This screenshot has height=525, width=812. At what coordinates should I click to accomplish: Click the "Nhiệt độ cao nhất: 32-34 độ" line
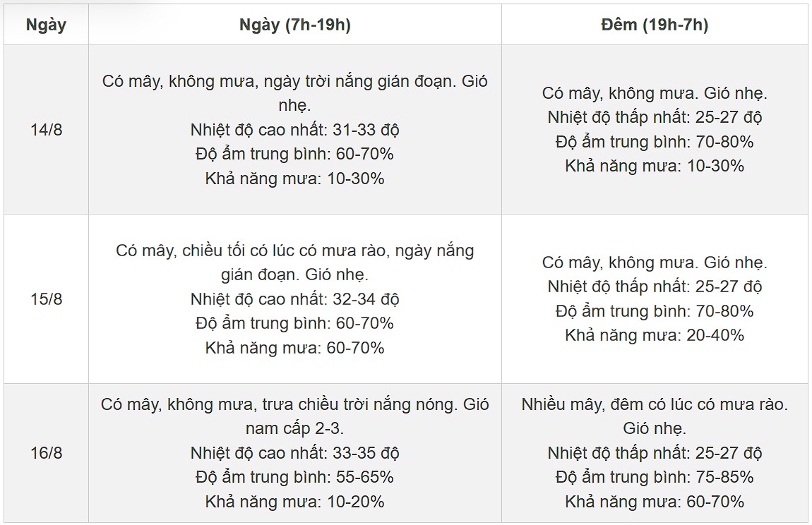click(294, 299)
